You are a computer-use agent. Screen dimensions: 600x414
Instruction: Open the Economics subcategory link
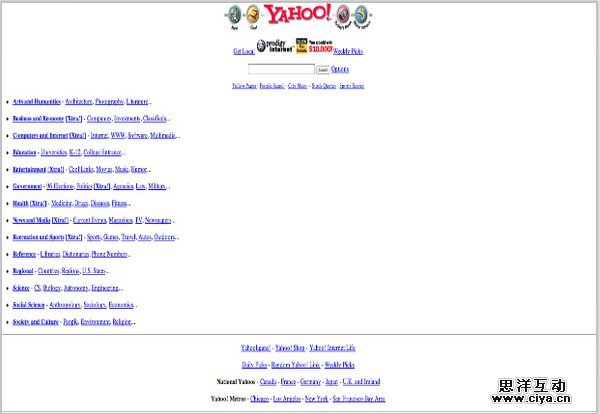pyautogui.click(x=121, y=305)
